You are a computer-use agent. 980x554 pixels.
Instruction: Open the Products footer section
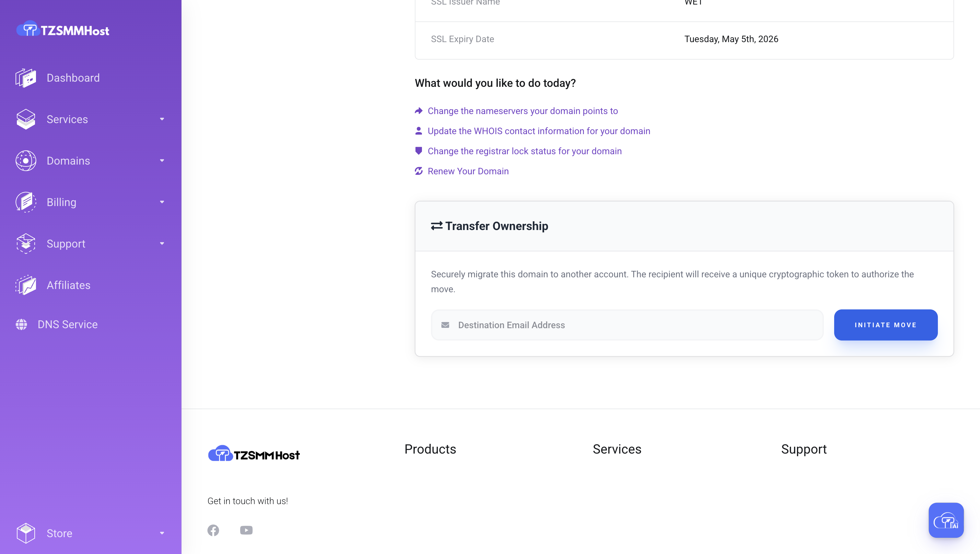(430, 449)
